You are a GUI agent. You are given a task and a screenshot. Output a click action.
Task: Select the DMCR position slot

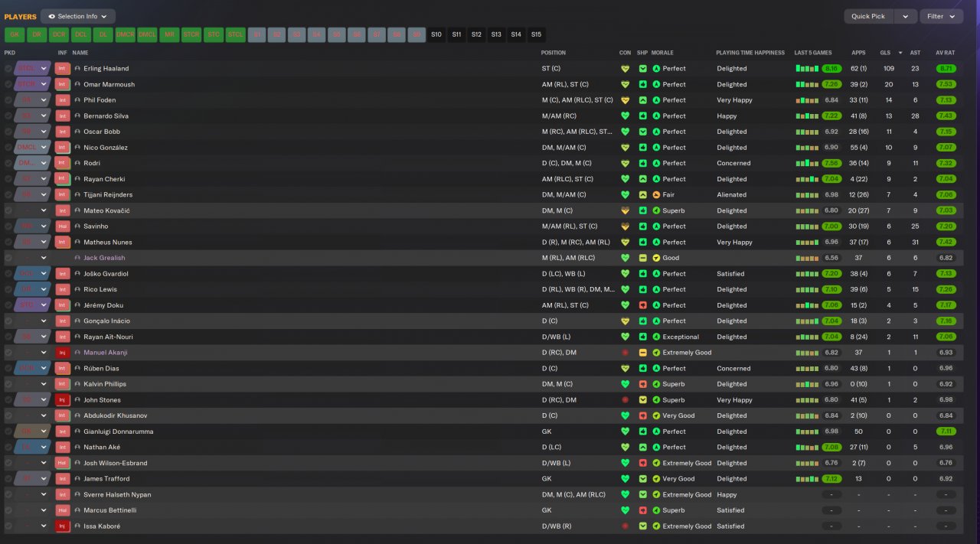pyautogui.click(x=125, y=34)
